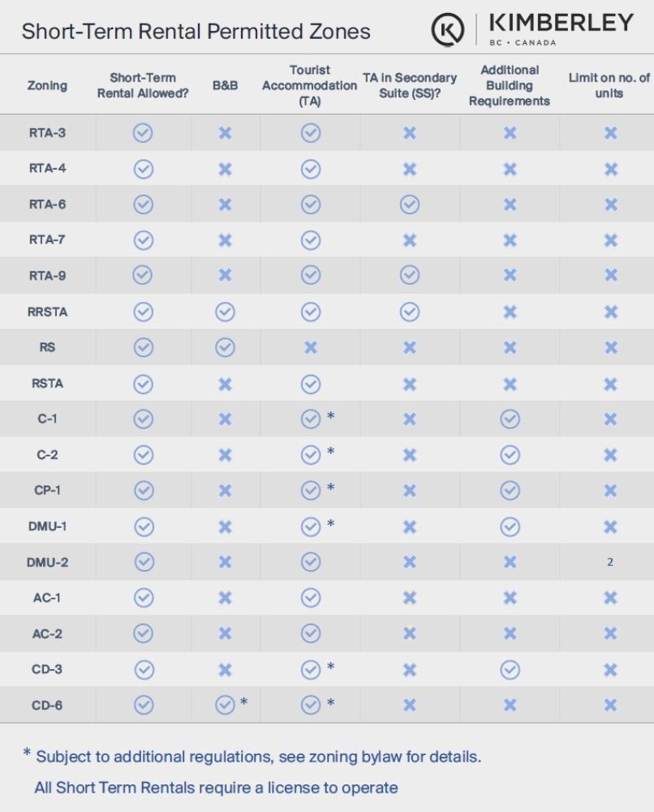
Task: Click the B&B checkmark in CD-6 row
Action: pos(225,705)
